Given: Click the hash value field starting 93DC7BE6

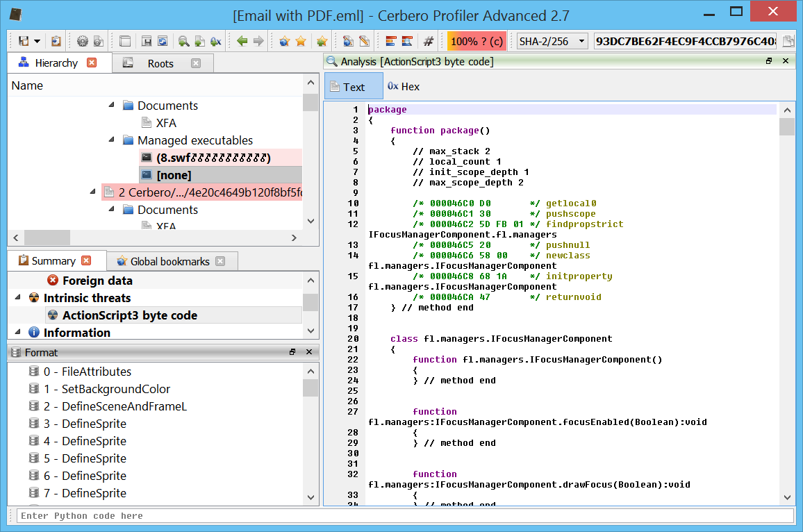Looking at the screenshot, I should point(686,42).
